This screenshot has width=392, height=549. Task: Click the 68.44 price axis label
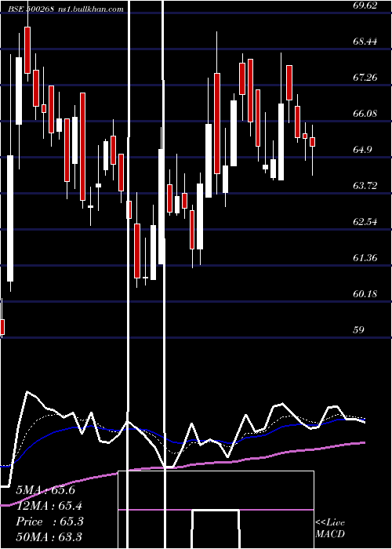pos(365,42)
